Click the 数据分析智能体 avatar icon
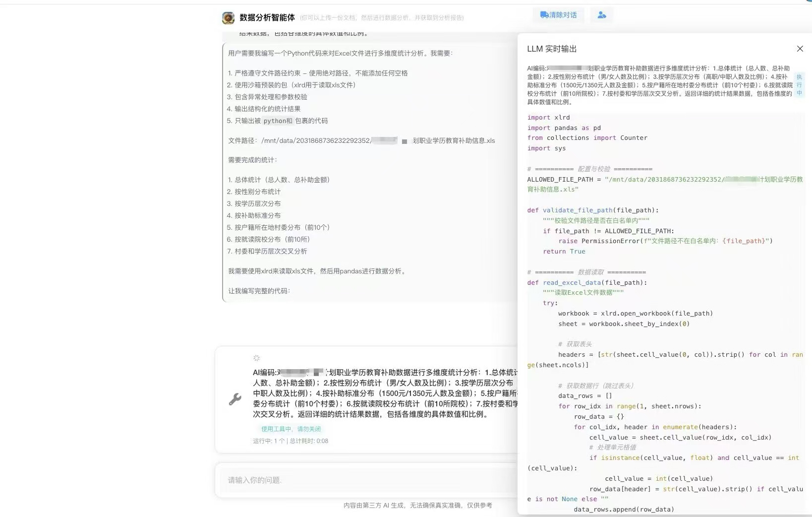Viewport: 812px width, 517px height. pos(228,18)
